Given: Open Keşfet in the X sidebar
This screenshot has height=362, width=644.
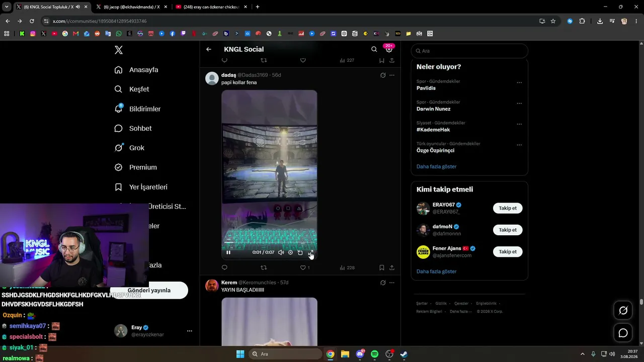Looking at the screenshot, I should (132, 89).
